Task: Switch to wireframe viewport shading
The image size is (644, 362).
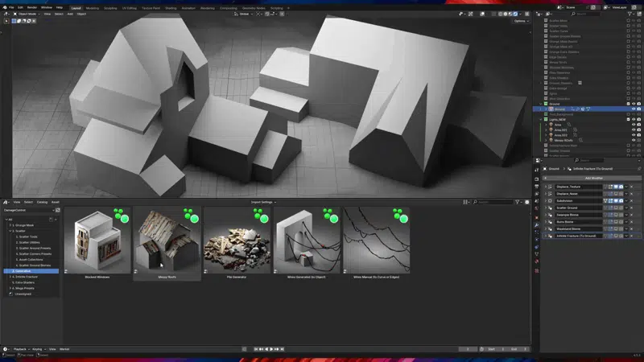Action: coord(501,14)
